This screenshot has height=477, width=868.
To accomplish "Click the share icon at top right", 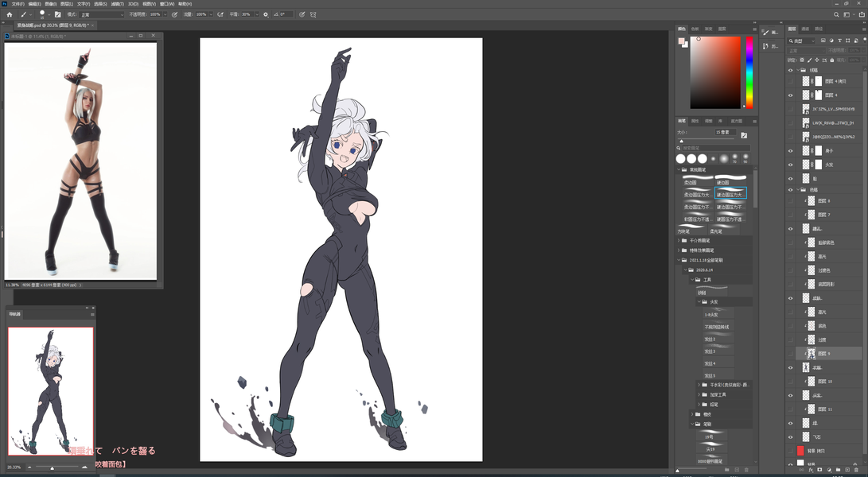I will (862, 14).
